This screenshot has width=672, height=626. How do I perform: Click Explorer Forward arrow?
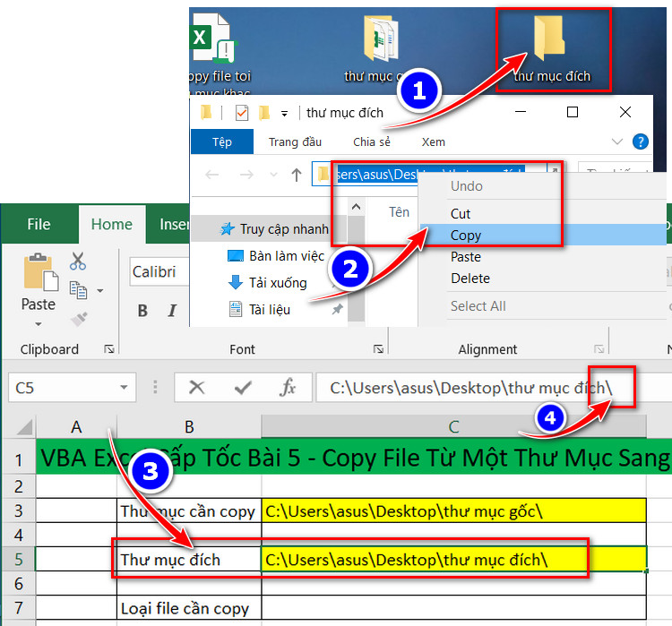[246, 175]
